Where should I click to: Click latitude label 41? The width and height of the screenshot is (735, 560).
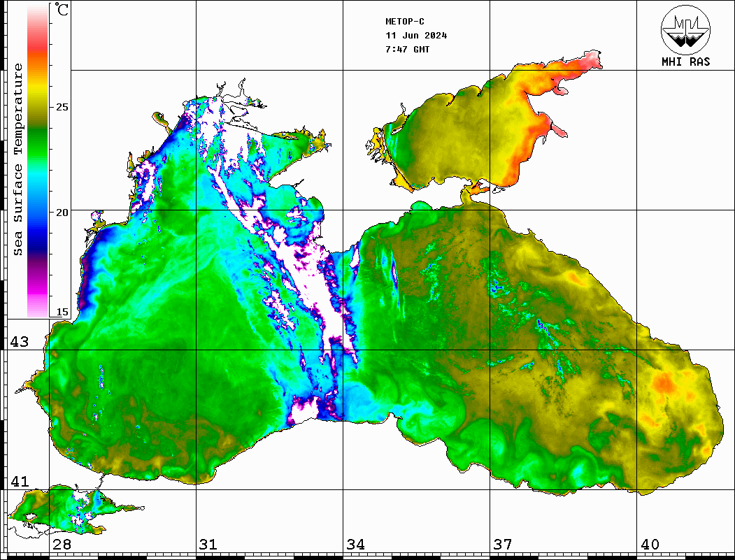click(x=19, y=481)
